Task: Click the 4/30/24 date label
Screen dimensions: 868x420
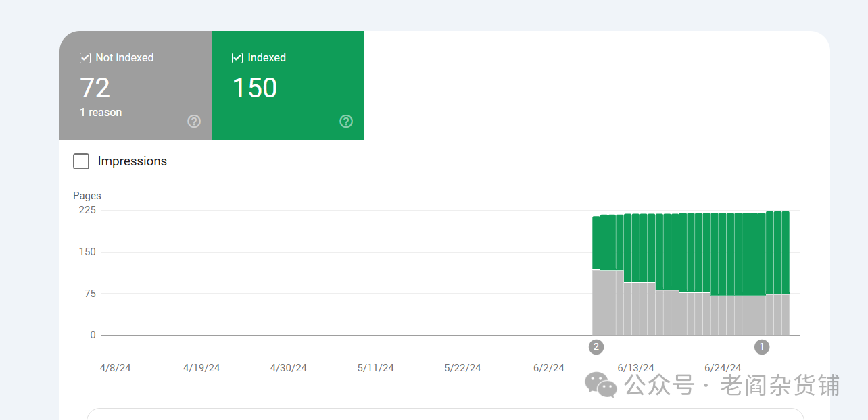Action: pyautogui.click(x=289, y=368)
